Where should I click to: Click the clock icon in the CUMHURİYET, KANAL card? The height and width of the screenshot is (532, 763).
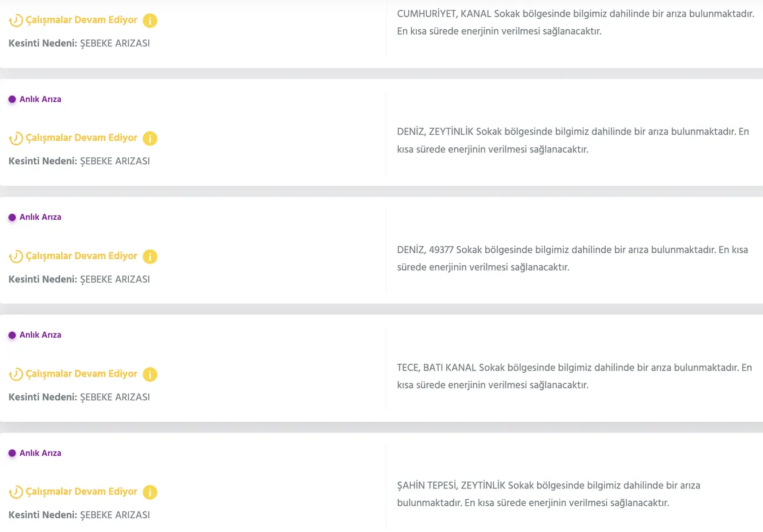pyautogui.click(x=15, y=21)
